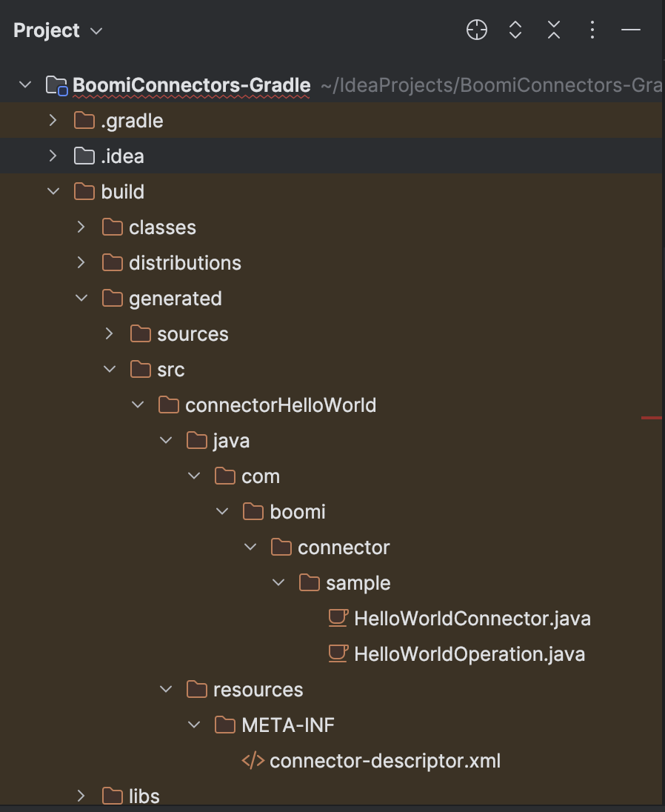665x812 pixels.
Task: Click the folder icon of resources
Action: (x=196, y=689)
